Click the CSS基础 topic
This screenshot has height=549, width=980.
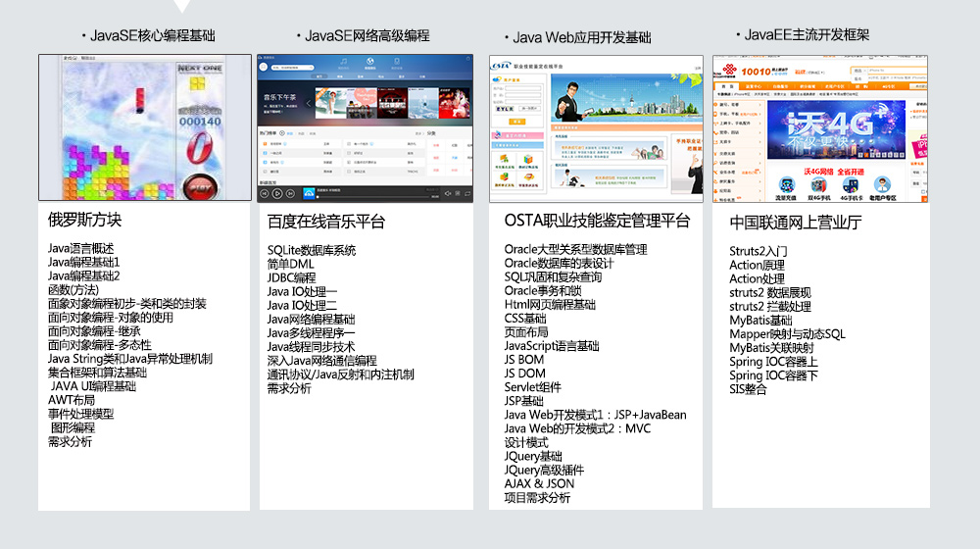click(525, 318)
